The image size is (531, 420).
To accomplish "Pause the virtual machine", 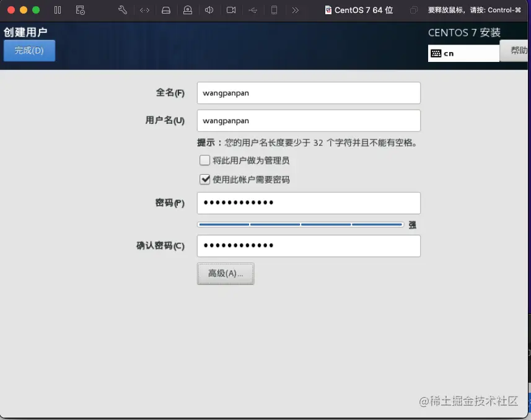I will [x=58, y=10].
